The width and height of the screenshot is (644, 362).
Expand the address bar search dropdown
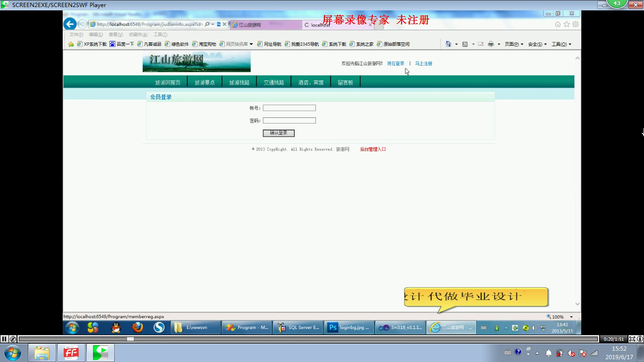(213, 24)
